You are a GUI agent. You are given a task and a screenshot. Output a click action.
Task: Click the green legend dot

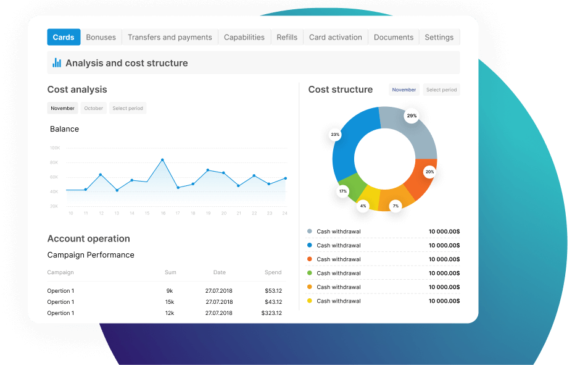[x=309, y=273]
